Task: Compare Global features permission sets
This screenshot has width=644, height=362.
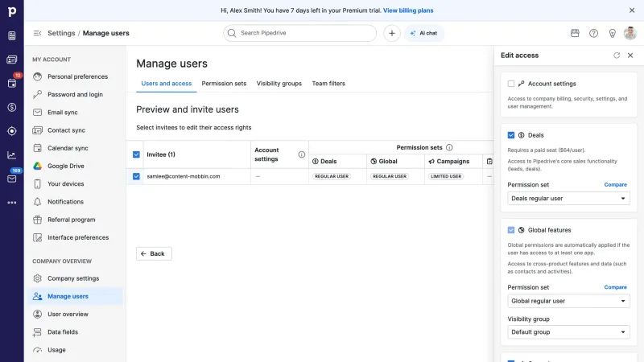Action: 615,287
